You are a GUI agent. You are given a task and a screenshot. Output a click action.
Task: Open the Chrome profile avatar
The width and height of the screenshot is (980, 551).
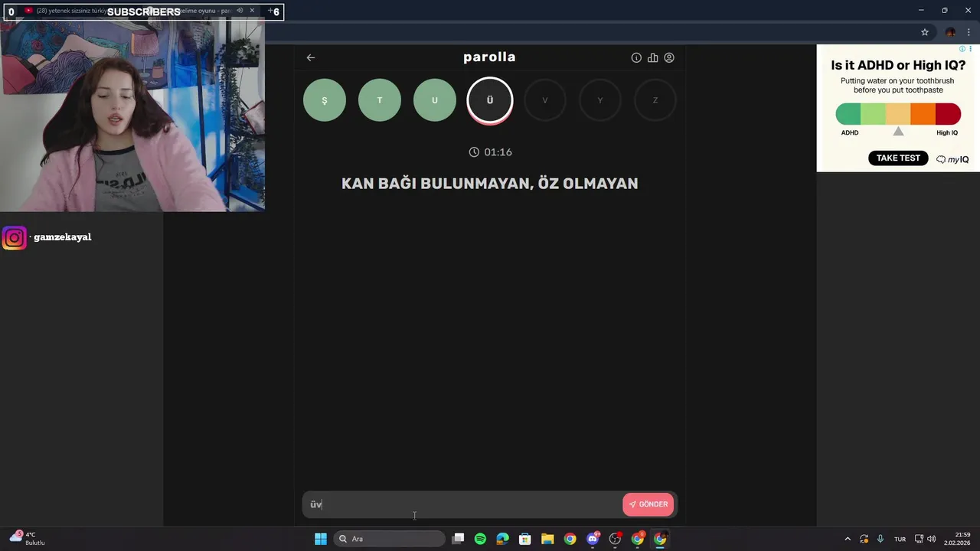[x=950, y=32]
